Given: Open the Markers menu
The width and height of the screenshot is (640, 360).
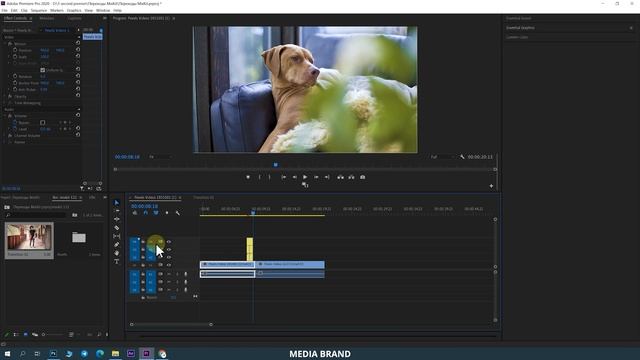Looking at the screenshot, I should point(57,10).
